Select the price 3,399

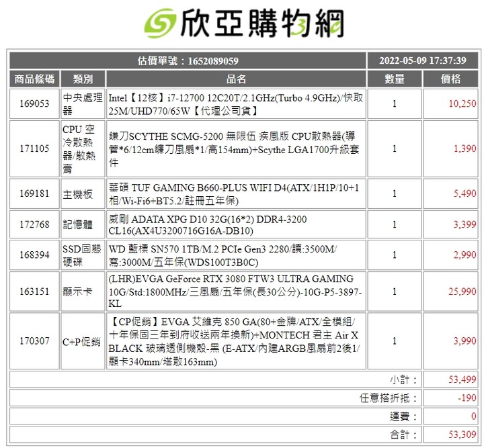coord(465,224)
